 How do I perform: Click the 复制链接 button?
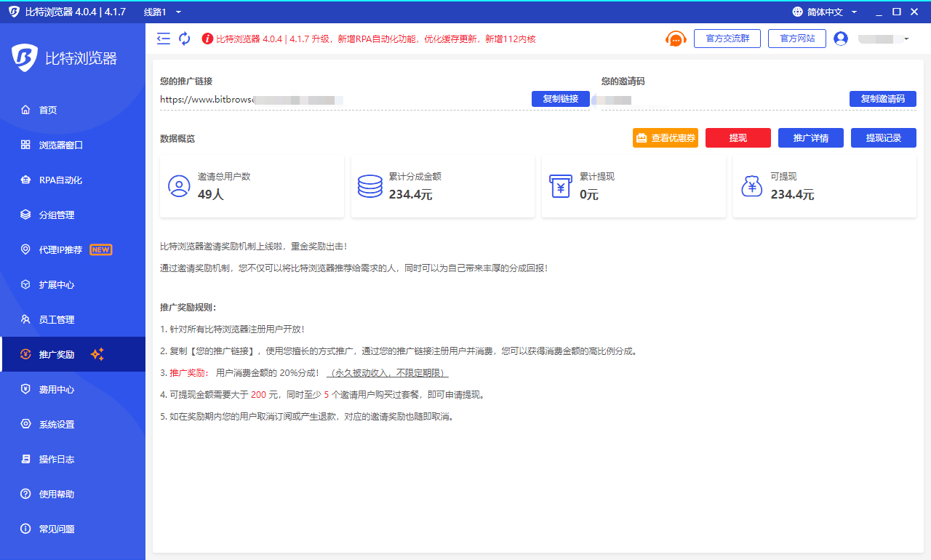tap(561, 99)
